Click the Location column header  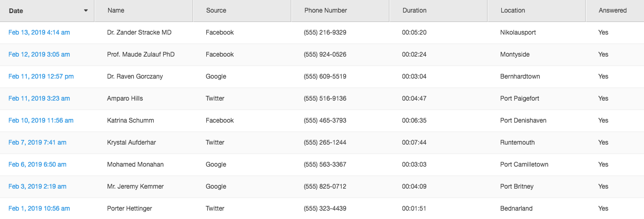point(513,10)
